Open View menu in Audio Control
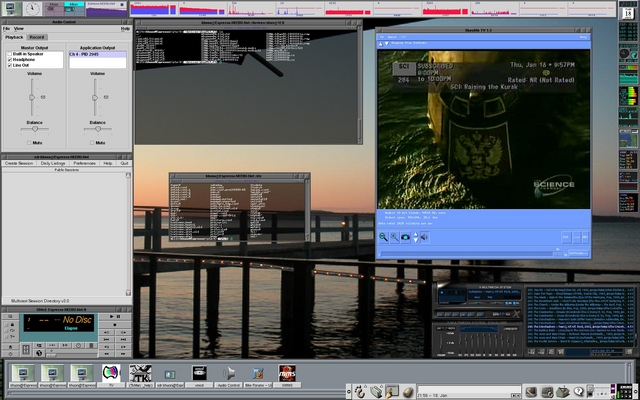The height and width of the screenshot is (400, 640). pyautogui.click(x=19, y=29)
